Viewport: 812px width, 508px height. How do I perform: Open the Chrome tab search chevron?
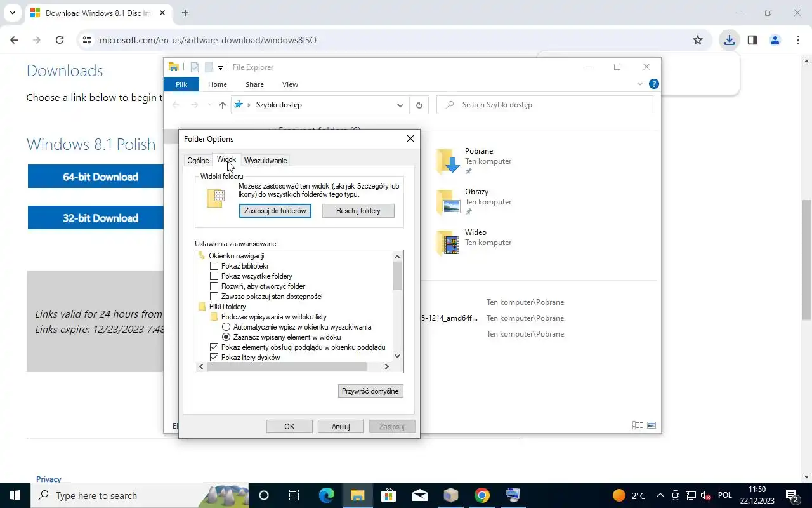[12, 13]
